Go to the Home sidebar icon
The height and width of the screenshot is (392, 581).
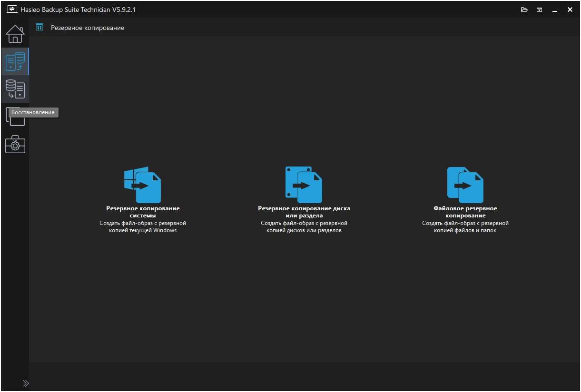pos(15,34)
